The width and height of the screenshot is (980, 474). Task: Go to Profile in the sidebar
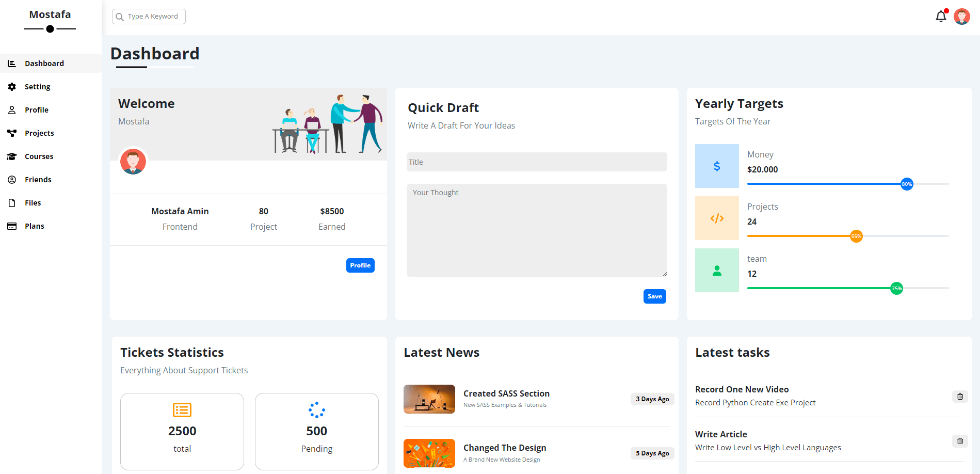point(51,110)
